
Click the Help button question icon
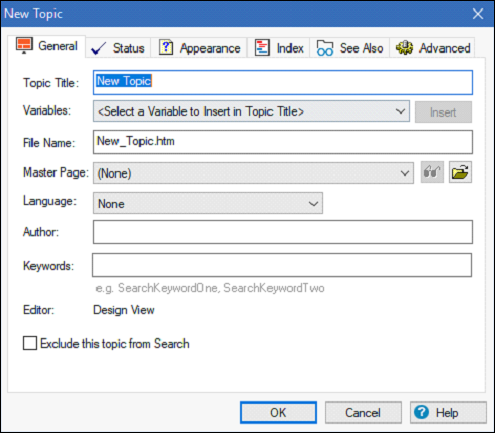click(421, 412)
